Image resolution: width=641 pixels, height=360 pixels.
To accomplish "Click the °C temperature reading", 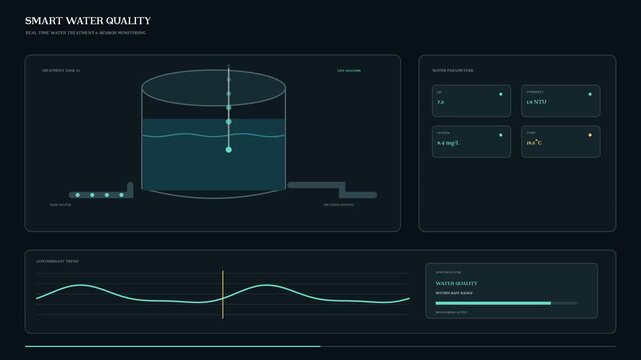I will click(x=534, y=143).
